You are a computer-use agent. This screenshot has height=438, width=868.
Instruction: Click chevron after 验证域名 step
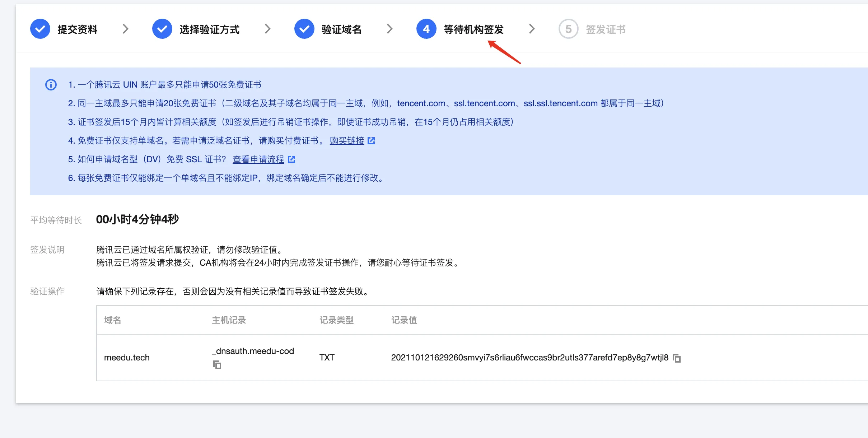389,29
